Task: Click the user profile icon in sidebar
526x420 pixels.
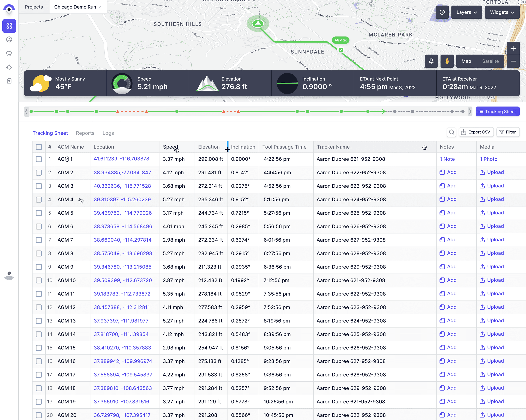Action: coord(9,40)
